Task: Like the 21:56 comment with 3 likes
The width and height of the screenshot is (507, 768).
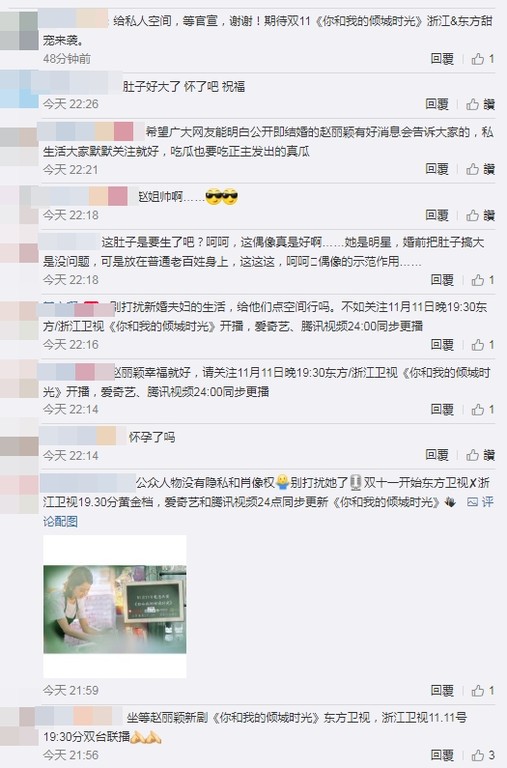Action: click(x=483, y=755)
